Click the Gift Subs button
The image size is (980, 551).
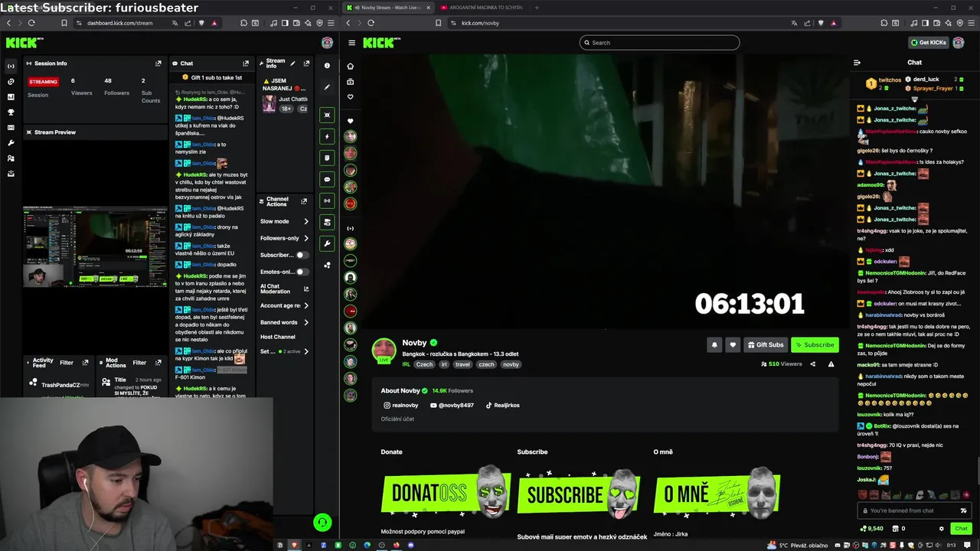tap(766, 345)
